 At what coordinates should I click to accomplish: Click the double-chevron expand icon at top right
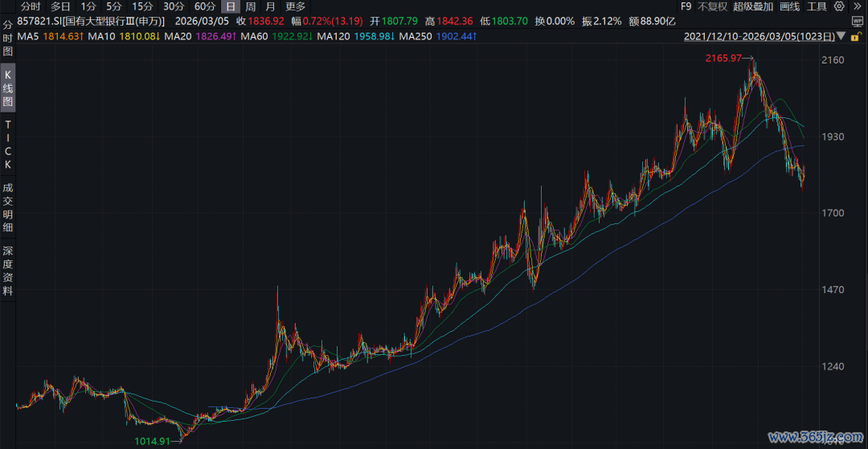(x=858, y=6)
